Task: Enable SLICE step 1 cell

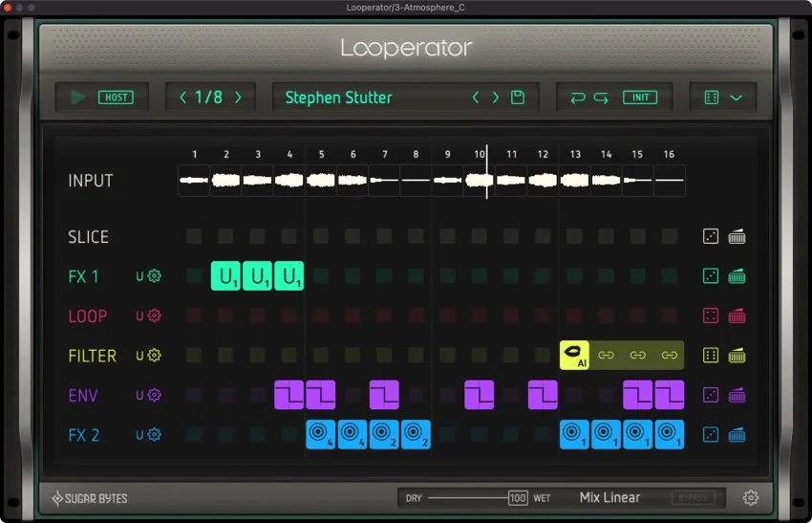Action: tap(194, 236)
